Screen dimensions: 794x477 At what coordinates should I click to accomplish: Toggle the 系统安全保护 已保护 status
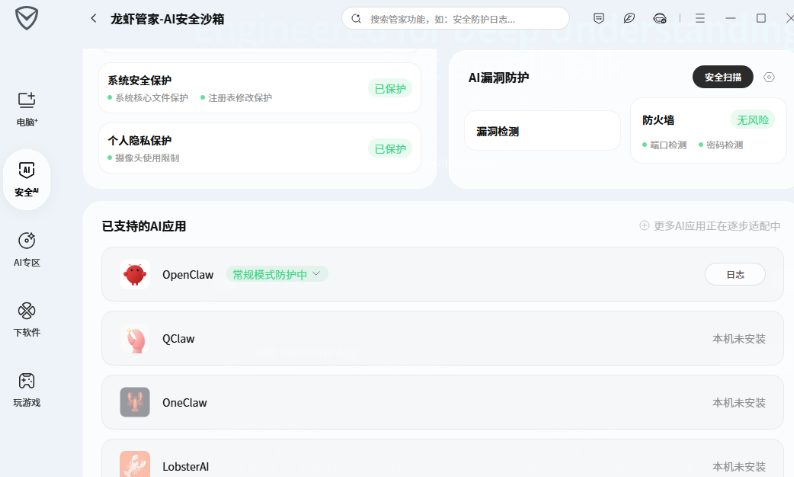tap(390, 88)
